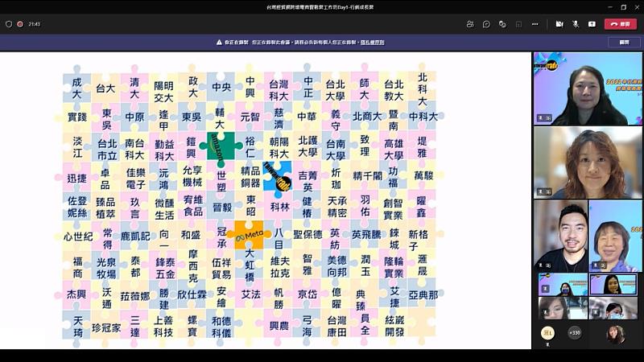This screenshot has height=362, width=644.
Task: Click the 珍冠家 puzzle piece
Action: 106,327
